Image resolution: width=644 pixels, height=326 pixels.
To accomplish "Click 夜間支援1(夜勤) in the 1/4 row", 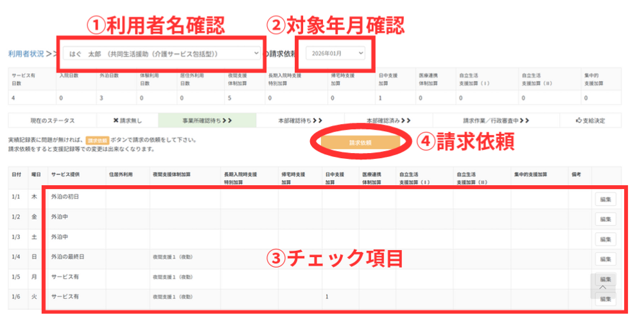I will click(x=173, y=257).
